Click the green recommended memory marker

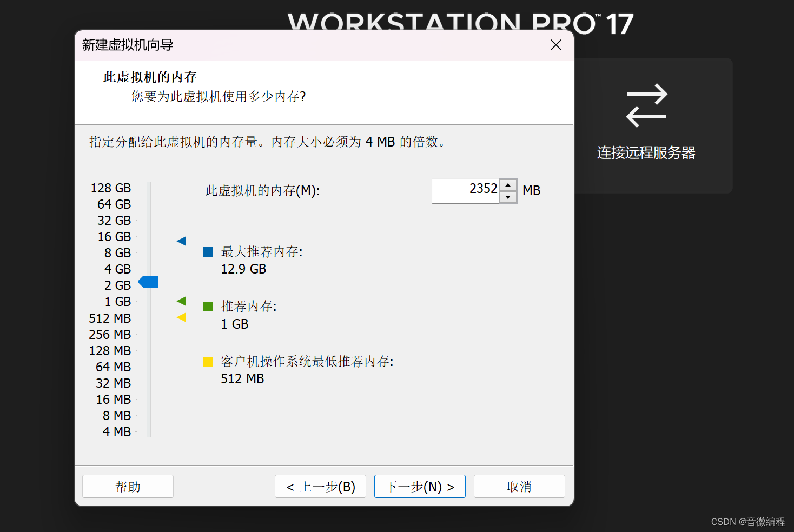tap(181, 301)
